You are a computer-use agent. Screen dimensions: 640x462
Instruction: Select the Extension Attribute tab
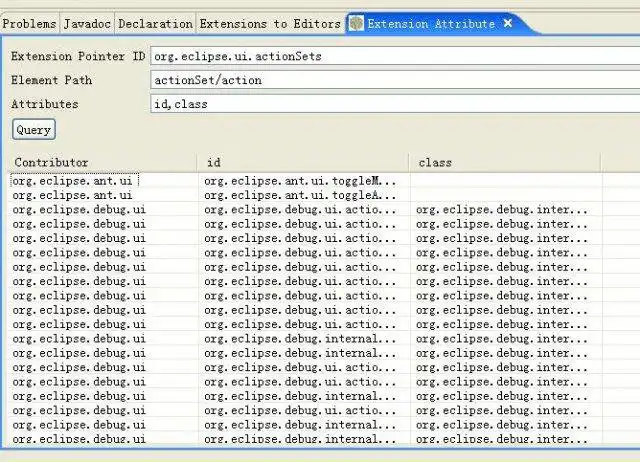(x=431, y=24)
